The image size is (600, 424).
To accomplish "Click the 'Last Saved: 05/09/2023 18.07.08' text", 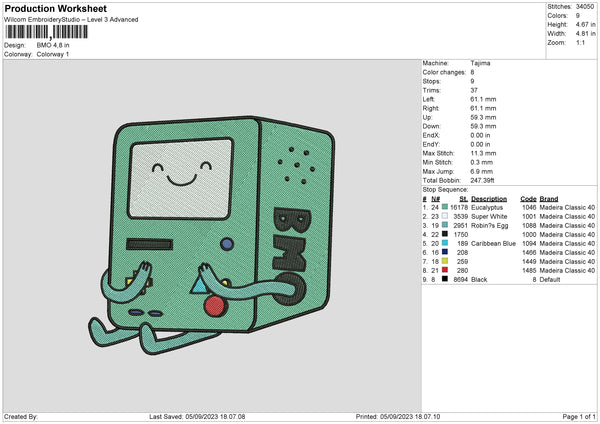I will point(197,416).
